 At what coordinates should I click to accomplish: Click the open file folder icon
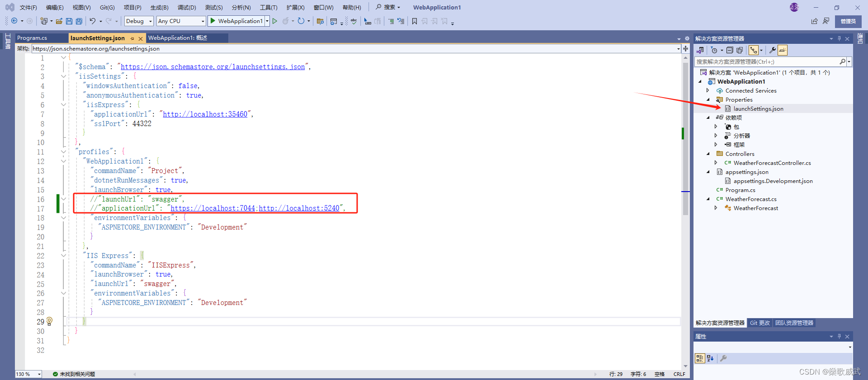point(59,21)
